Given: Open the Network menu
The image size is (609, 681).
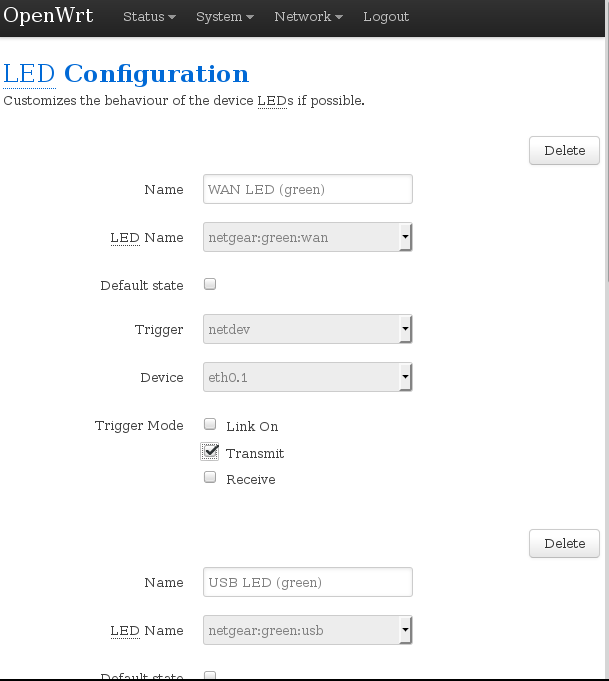Looking at the screenshot, I should click(x=308, y=17).
